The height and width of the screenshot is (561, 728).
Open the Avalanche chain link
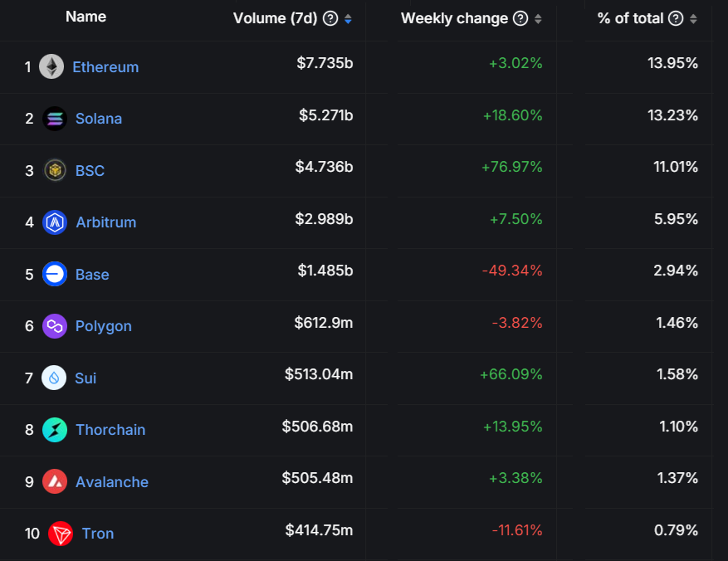[112, 482]
